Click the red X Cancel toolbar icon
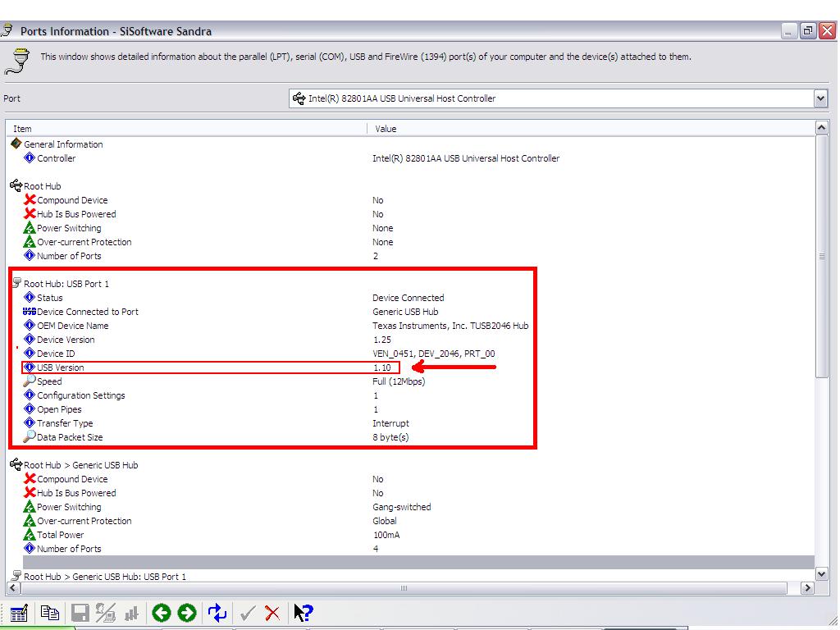 tap(272, 612)
